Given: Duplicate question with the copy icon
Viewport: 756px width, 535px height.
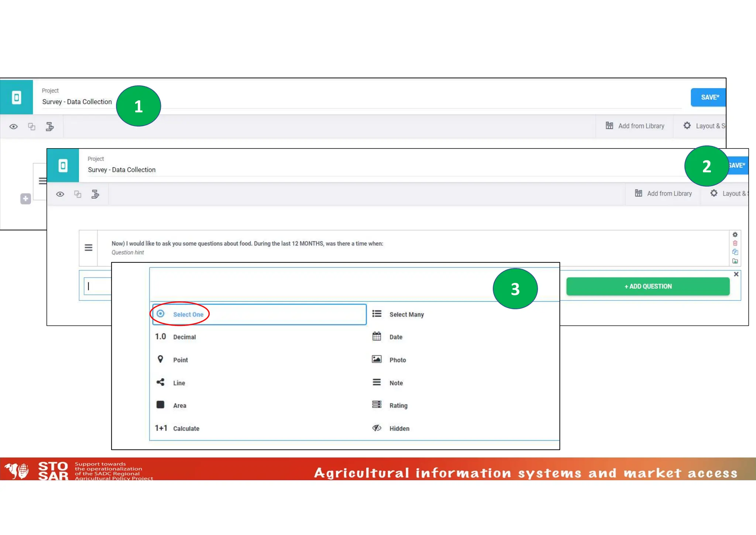Looking at the screenshot, I should click(x=735, y=252).
